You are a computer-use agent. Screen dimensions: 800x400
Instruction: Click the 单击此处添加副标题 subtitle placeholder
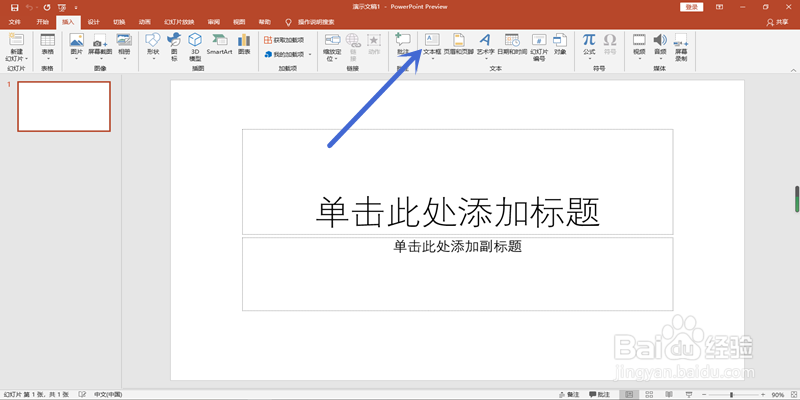(458, 274)
